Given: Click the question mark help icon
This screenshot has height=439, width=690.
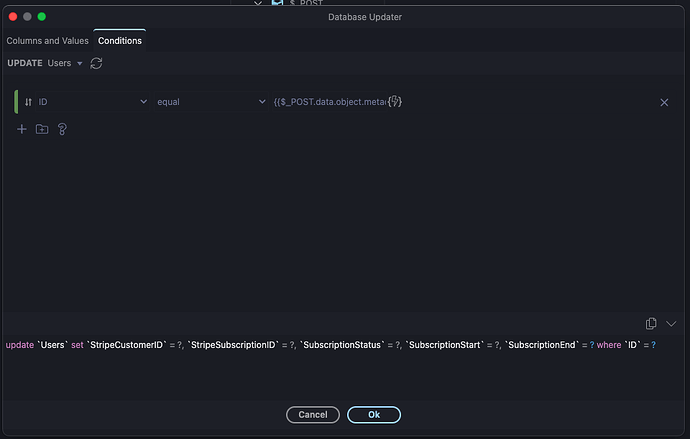Looking at the screenshot, I should point(62,129).
